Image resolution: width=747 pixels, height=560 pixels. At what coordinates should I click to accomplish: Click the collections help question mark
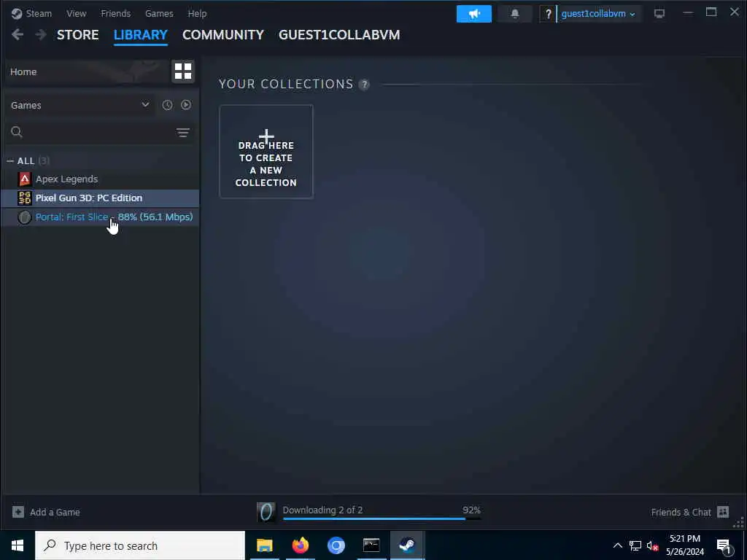coord(364,85)
